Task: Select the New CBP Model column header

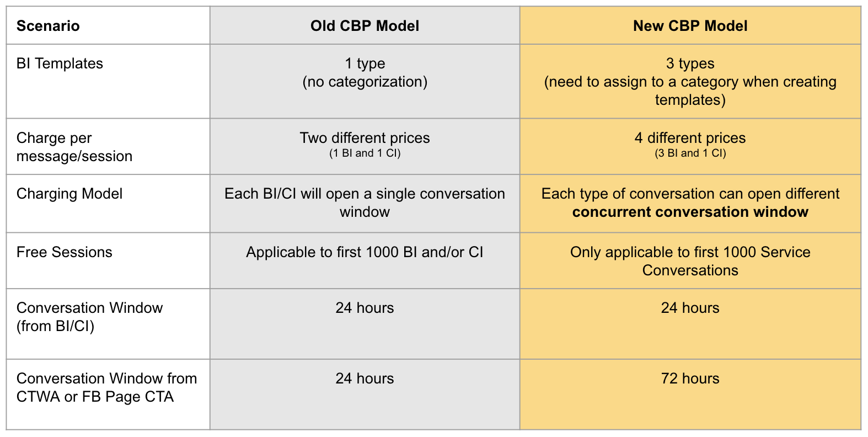Action: tap(690, 25)
